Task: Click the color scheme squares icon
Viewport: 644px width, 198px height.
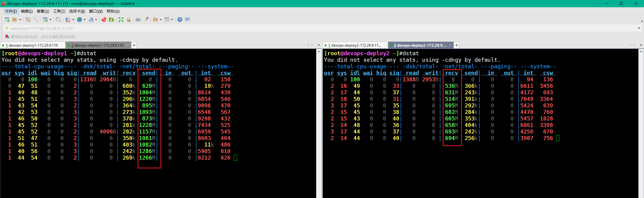Action: pos(68,20)
